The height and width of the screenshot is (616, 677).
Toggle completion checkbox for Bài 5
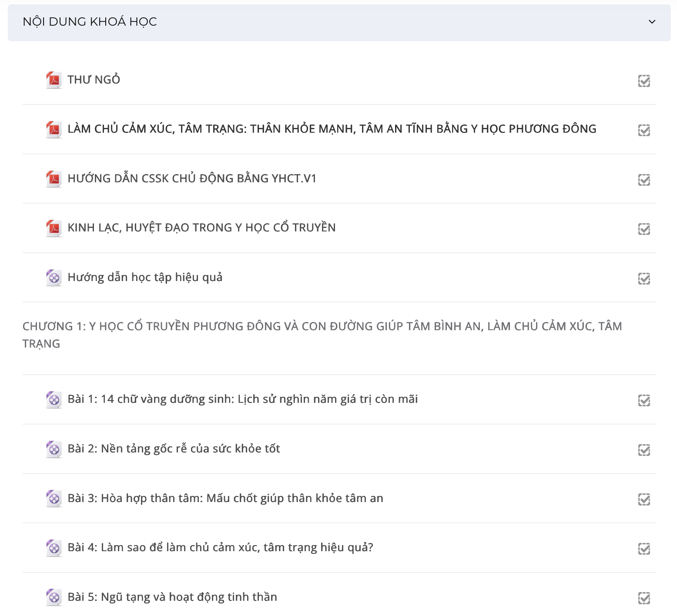[644, 598]
